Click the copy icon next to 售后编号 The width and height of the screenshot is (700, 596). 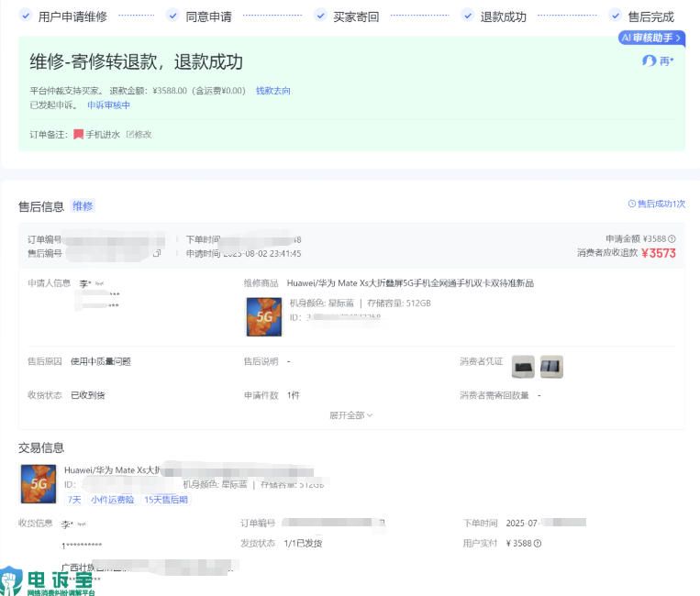(157, 253)
